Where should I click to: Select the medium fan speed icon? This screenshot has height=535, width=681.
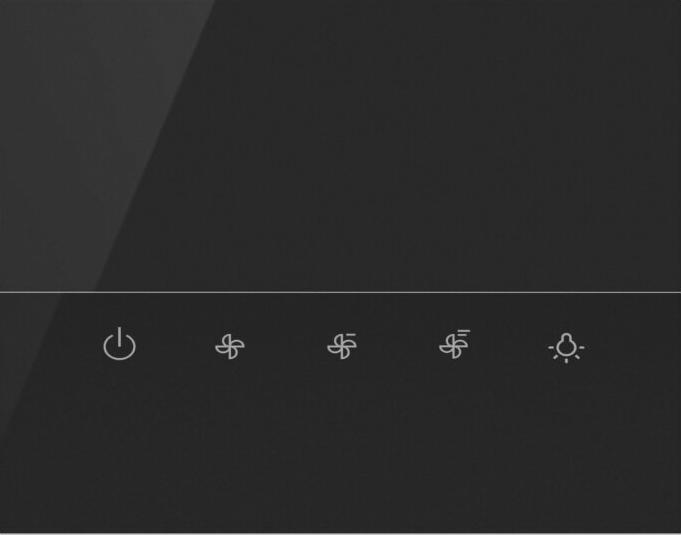point(342,346)
